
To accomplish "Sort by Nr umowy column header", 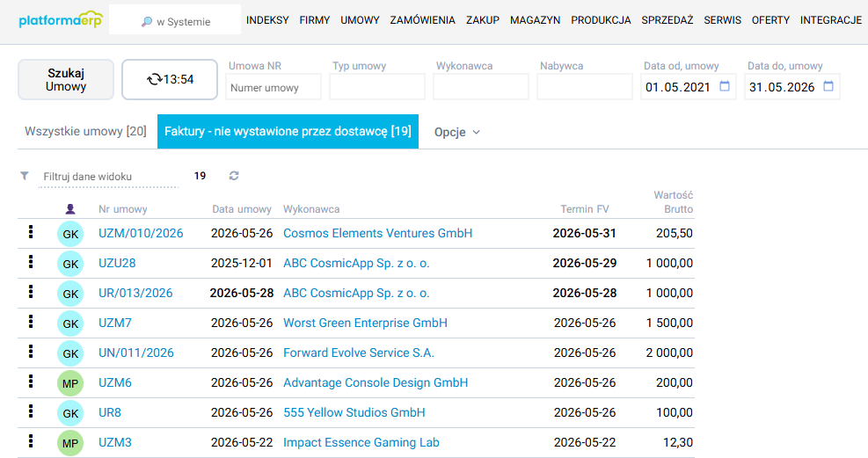I will [123, 209].
